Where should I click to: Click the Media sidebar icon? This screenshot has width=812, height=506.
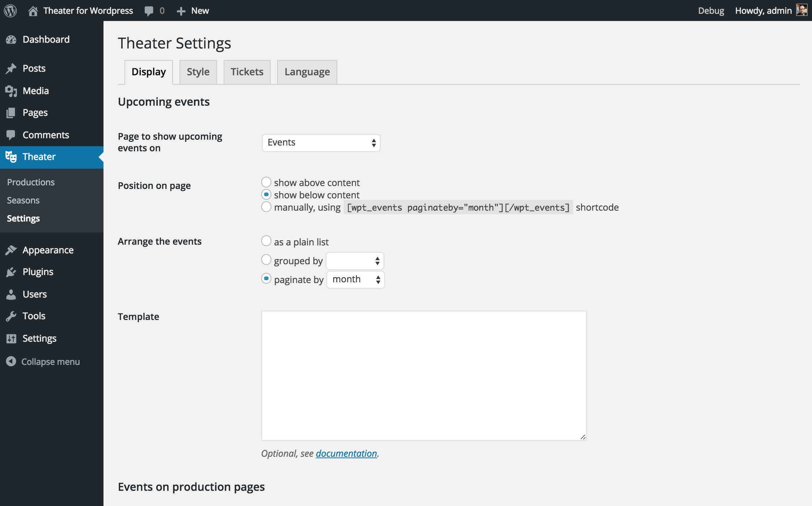point(12,90)
